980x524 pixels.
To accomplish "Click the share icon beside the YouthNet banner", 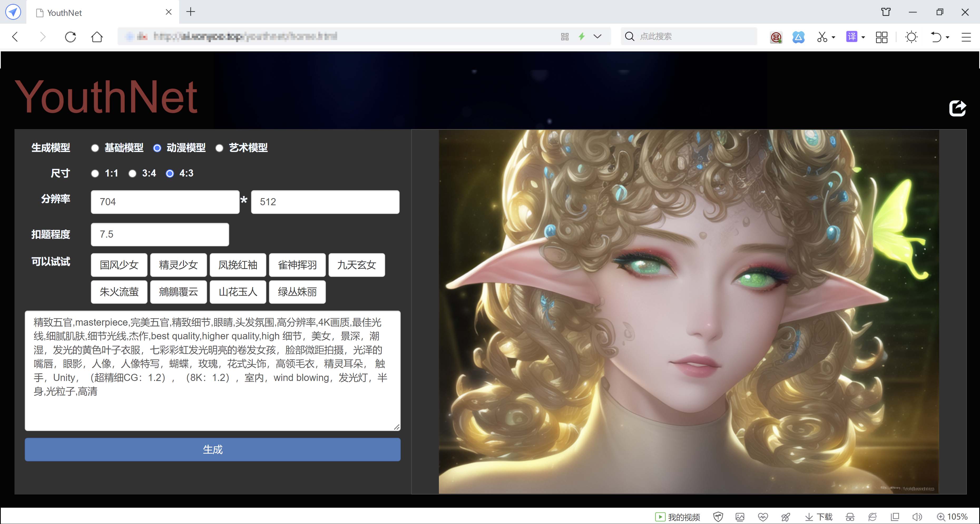I will coord(958,109).
